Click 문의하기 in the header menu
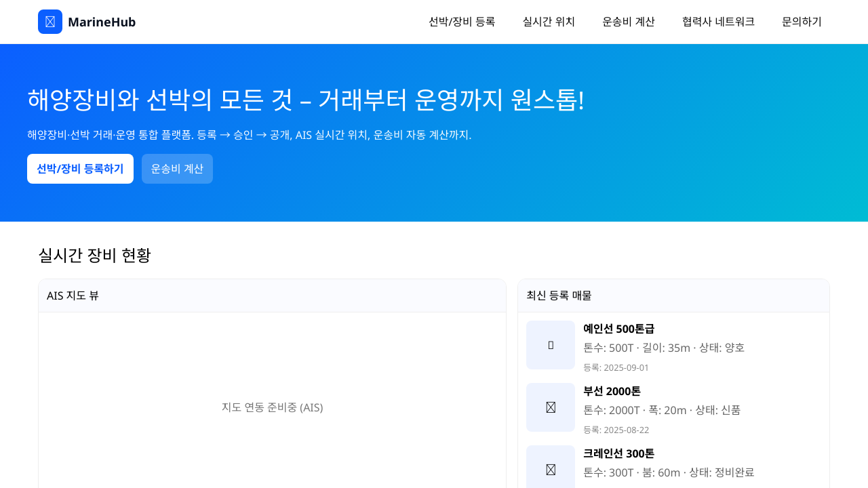 click(x=802, y=22)
